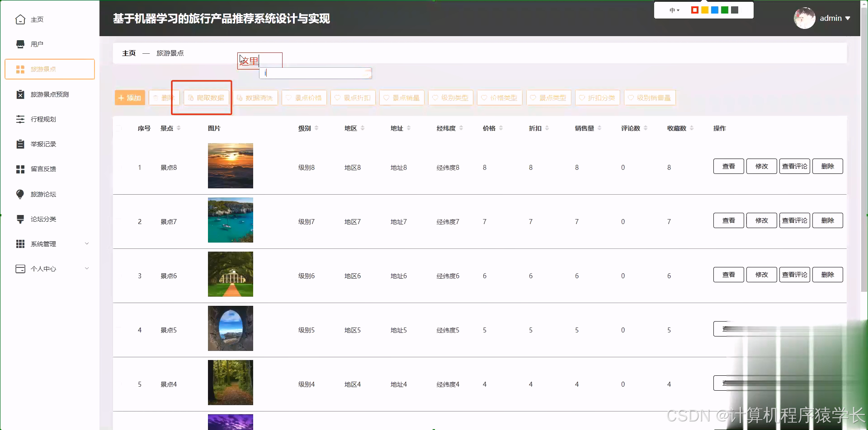Image resolution: width=868 pixels, height=430 pixels.
Task: Click the 爬取数据 crawl data button
Action: pos(206,98)
